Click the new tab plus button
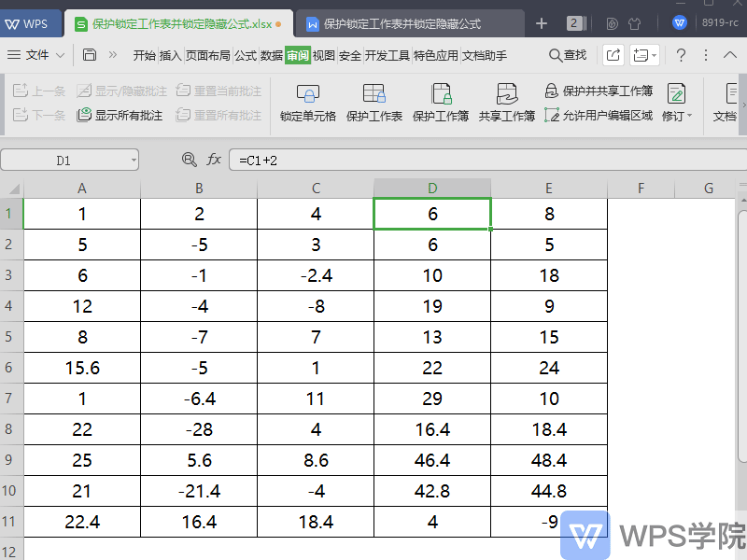The image size is (747, 560). pyautogui.click(x=542, y=23)
